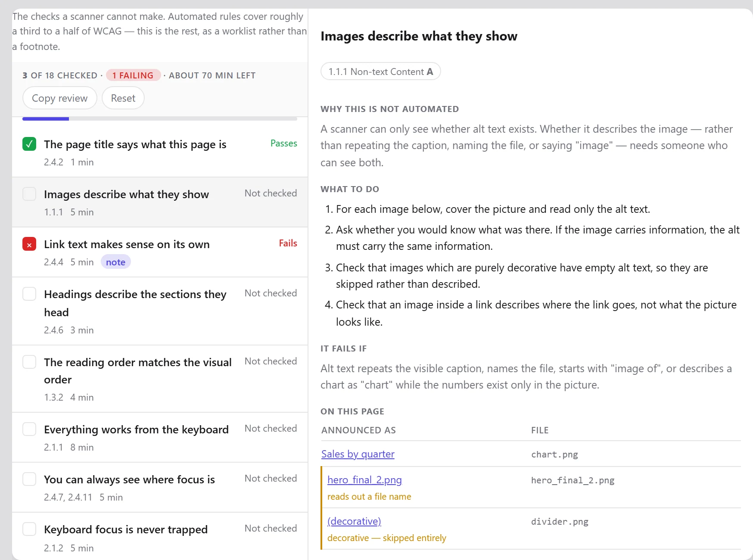753x560 pixels.
Task: Click the Fails status label
Action: [x=288, y=243]
